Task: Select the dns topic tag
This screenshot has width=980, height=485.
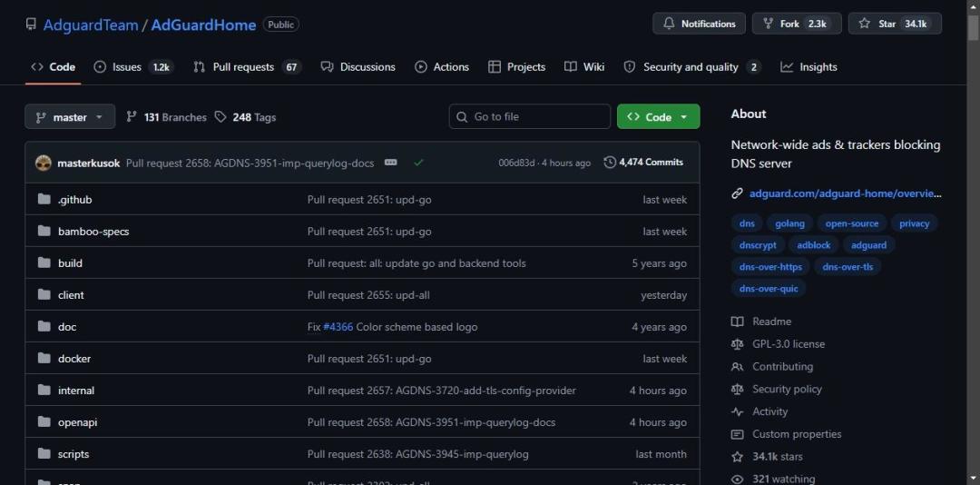Action: tap(747, 223)
